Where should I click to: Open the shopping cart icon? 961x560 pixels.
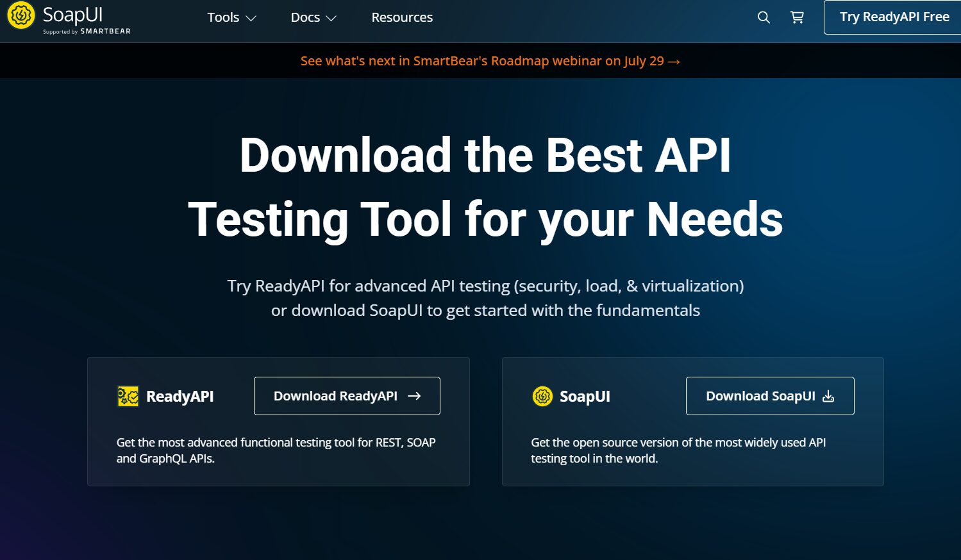tap(797, 17)
